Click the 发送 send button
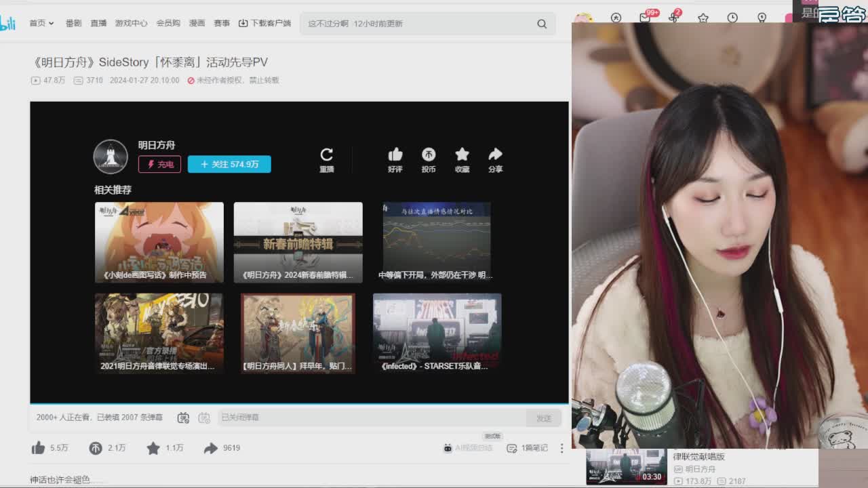868x488 pixels. pyautogui.click(x=544, y=418)
